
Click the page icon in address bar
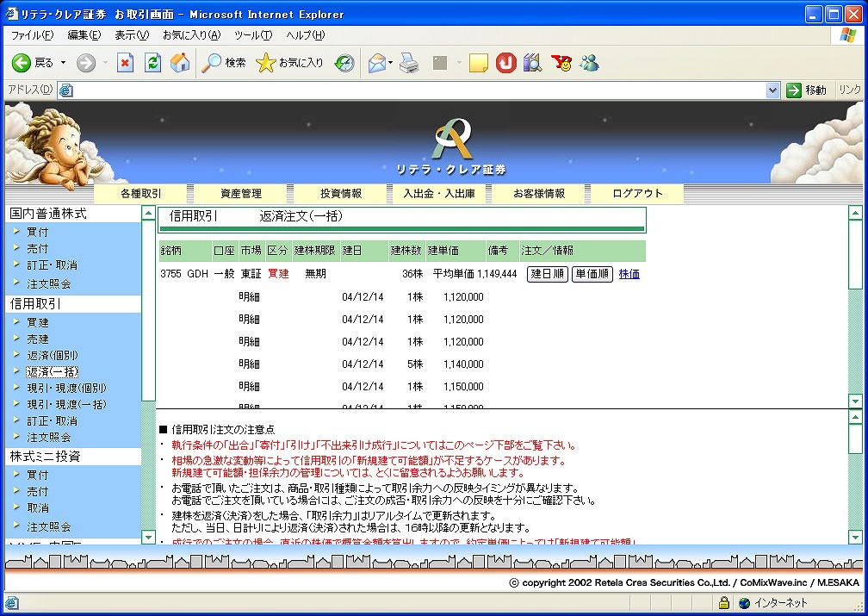click(65, 90)
